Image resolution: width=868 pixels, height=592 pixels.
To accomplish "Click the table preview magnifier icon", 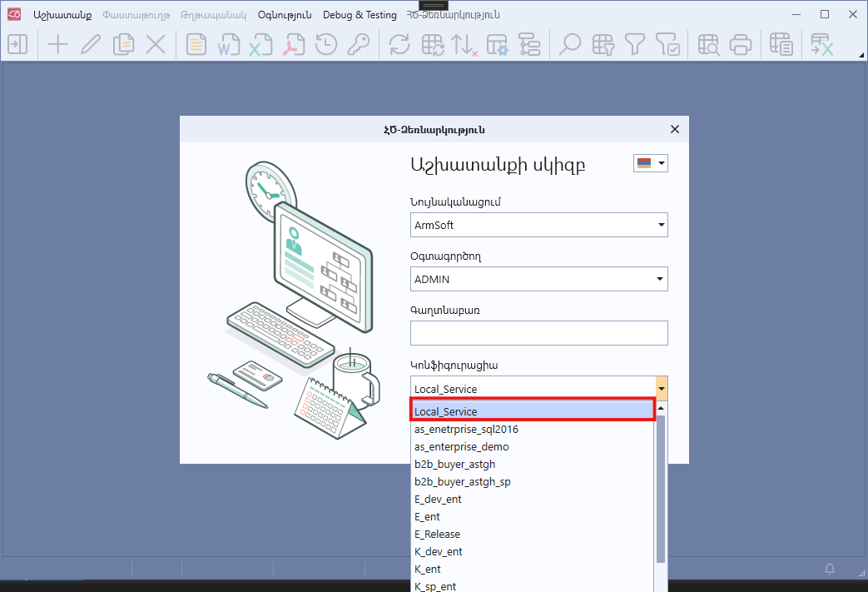I will click(x=708, y=44).
